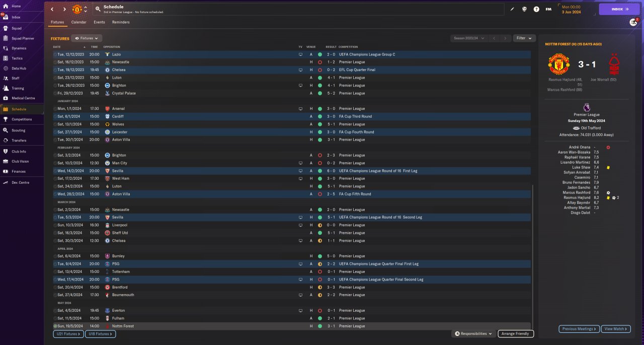644x345 pixels.
Task: Click the Manchester United crest in match panel
Action: (x=558, y=64)
